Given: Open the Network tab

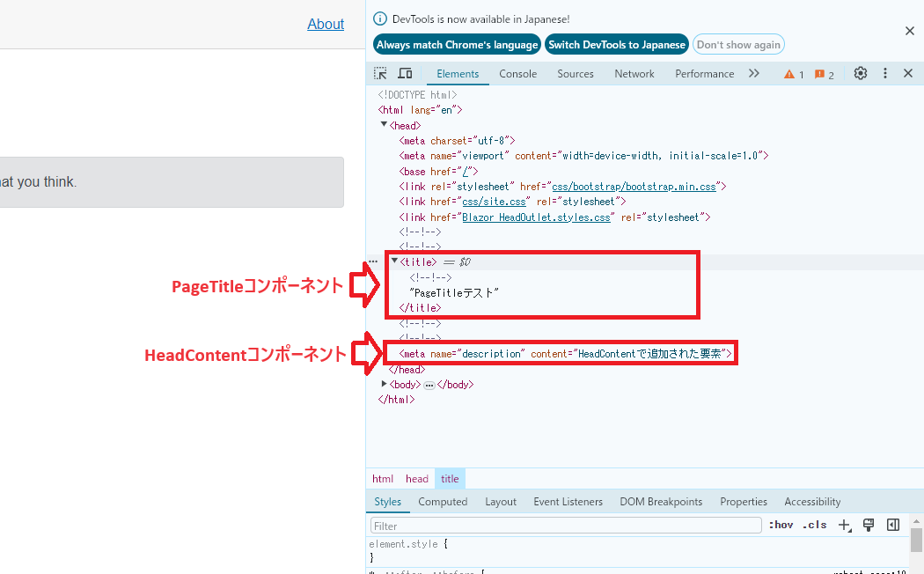Looking at the screenshot, I should click(x=634, y=74).
